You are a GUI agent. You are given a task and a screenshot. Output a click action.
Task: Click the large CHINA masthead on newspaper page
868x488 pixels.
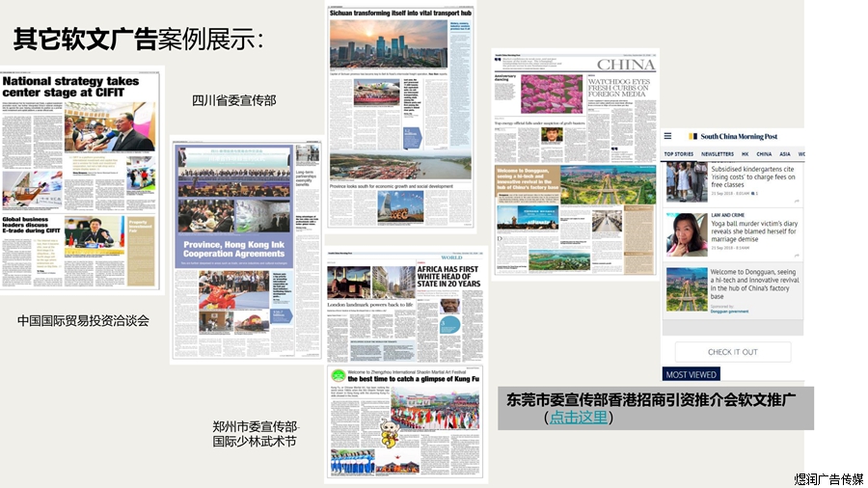pyautogui.click(x=626, y=65)
